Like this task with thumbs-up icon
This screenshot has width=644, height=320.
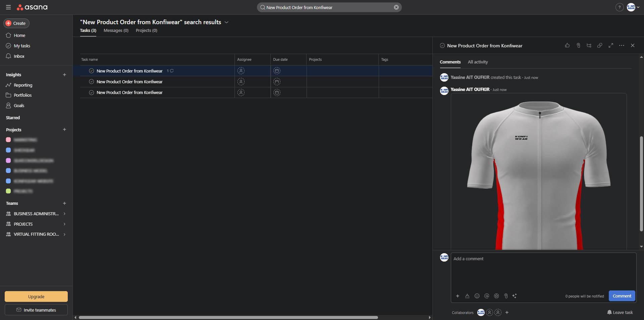click(567, 45)
